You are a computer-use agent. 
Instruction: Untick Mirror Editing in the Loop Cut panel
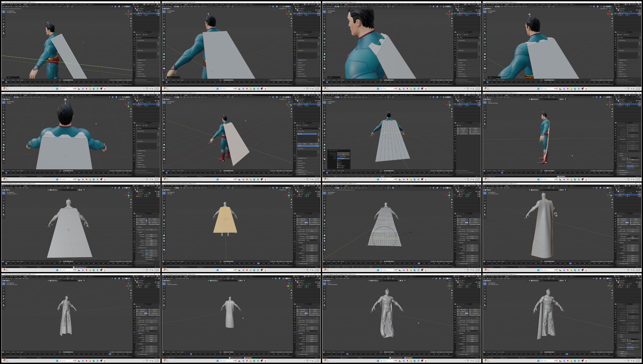338,166
